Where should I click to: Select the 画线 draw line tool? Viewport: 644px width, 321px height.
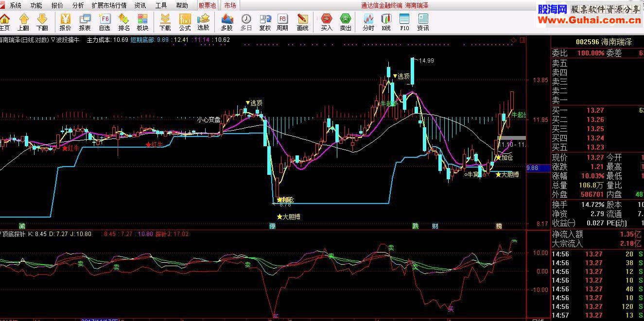(x=302, y=22)
